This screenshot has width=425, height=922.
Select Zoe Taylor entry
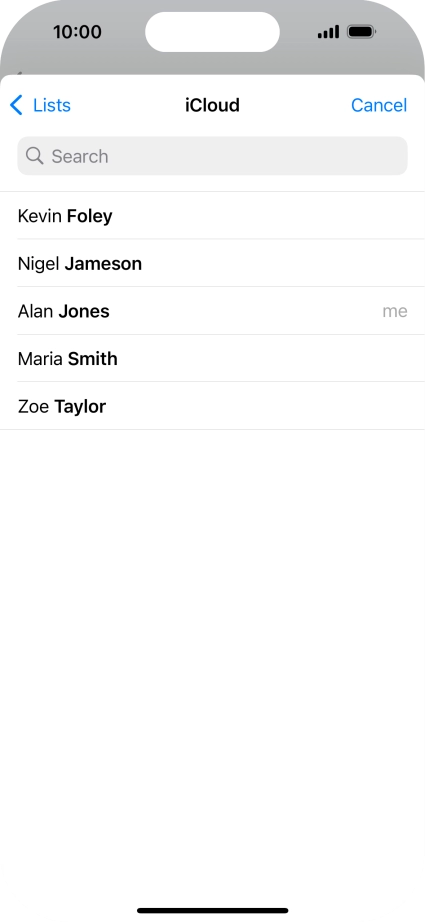[212, 406]
